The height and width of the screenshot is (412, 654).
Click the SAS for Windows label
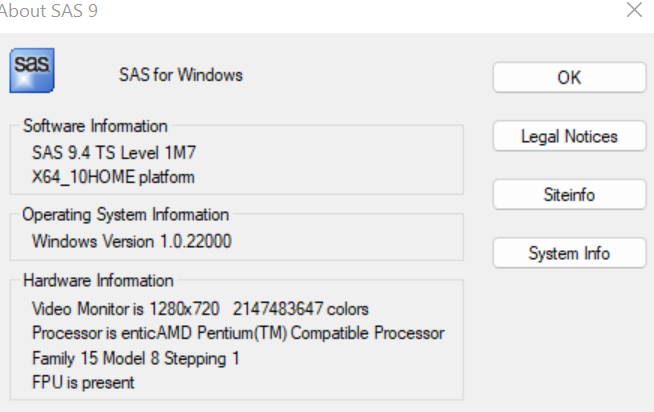(x=181, y=75)
